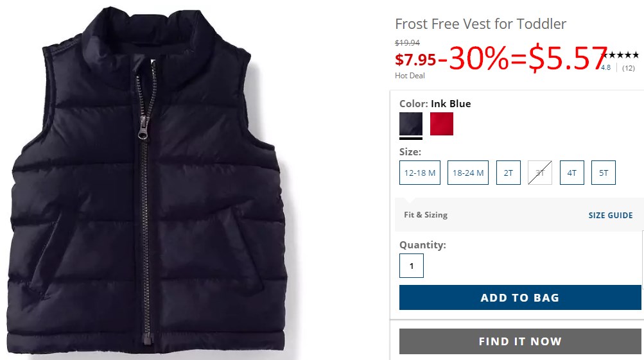This screenshot has width=644, height=360.
Task: Add to Bag the vest
Action: pyautogui.click(x=520, y=298)
